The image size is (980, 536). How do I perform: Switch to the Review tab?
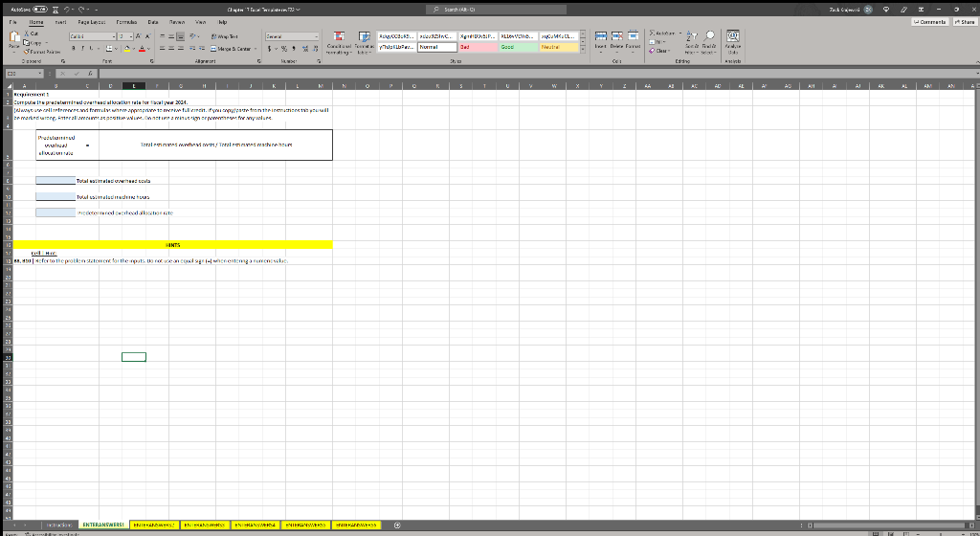click(177, 22)
